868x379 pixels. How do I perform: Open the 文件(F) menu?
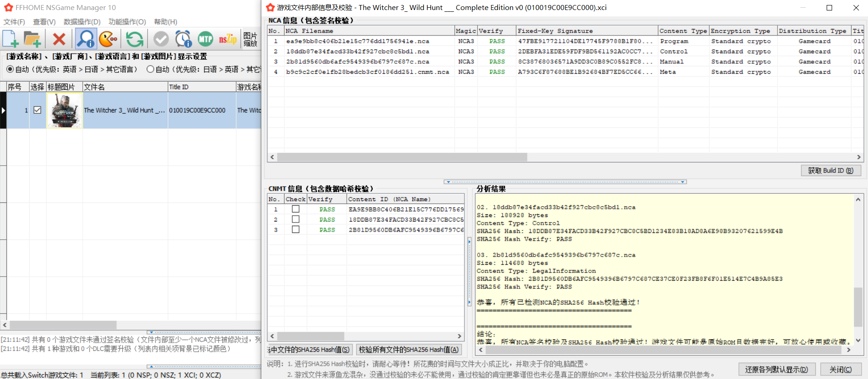pyautogui.click(x=14, y=22)
